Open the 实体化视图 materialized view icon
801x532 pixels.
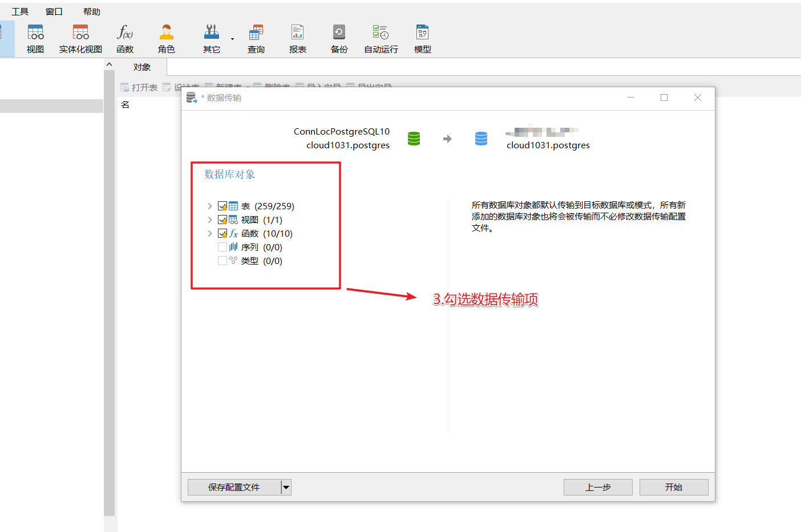[x=80, y=39]
